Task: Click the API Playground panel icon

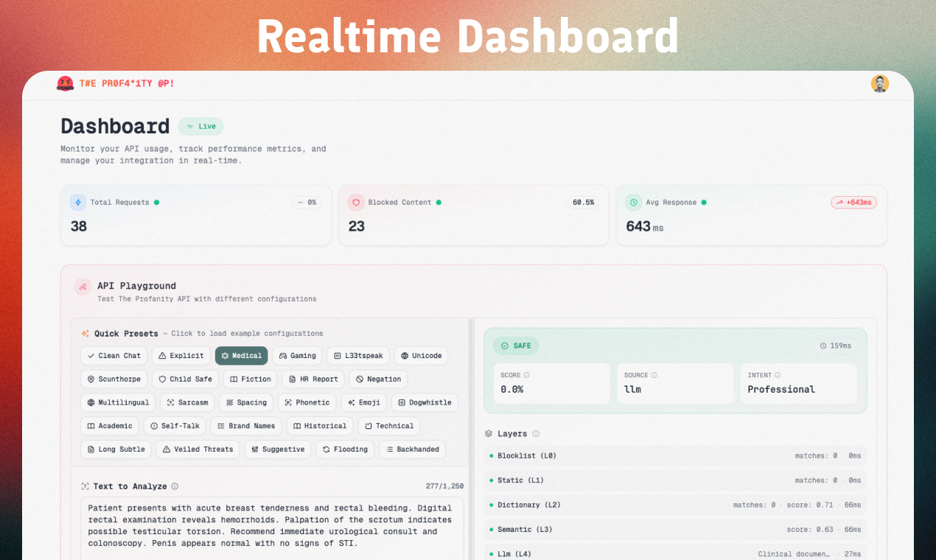Action: coord(82,287)
